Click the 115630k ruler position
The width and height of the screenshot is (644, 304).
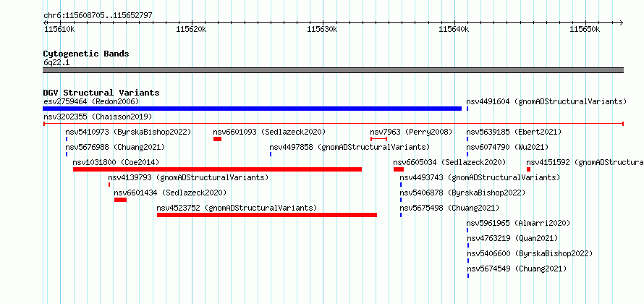click(x=323, y=29)
